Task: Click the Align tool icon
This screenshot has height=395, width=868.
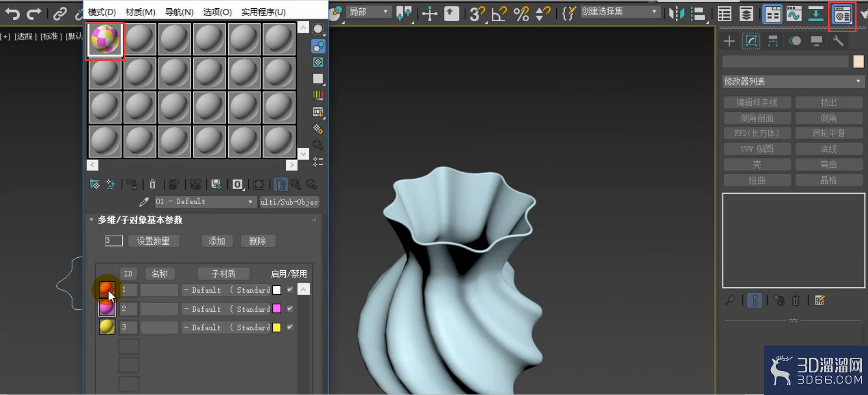Action: point(698,14)
